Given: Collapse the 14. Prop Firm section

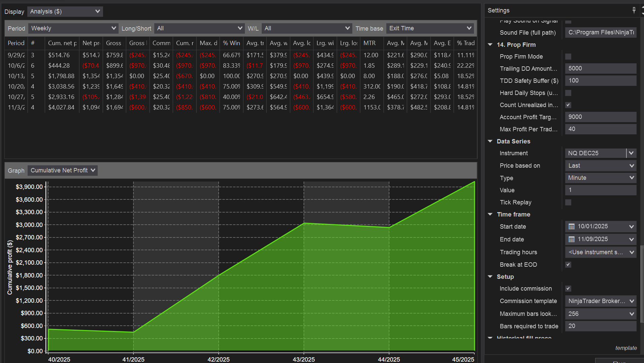Looking at the screenshot, I should tap(490, 45).
